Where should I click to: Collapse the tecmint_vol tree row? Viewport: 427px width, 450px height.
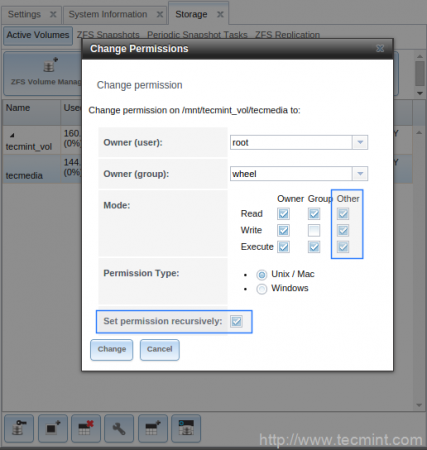pyautogui.click(x=12, y=135)
